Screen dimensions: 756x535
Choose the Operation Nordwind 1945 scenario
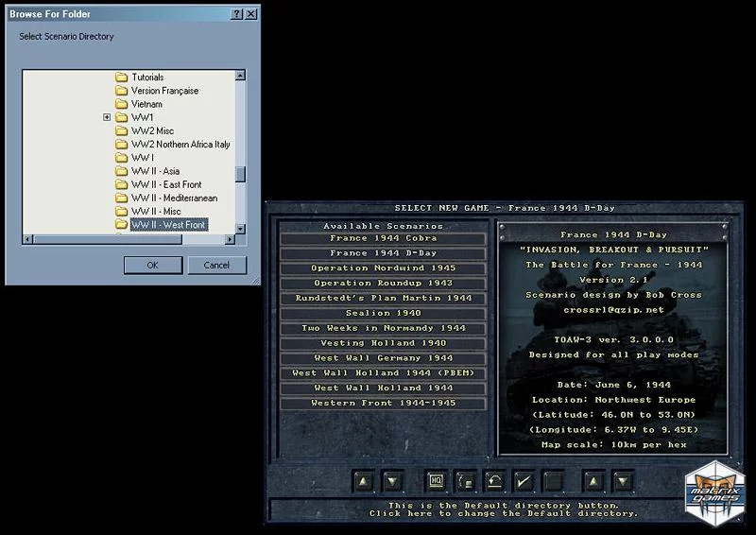coord(384,268)
